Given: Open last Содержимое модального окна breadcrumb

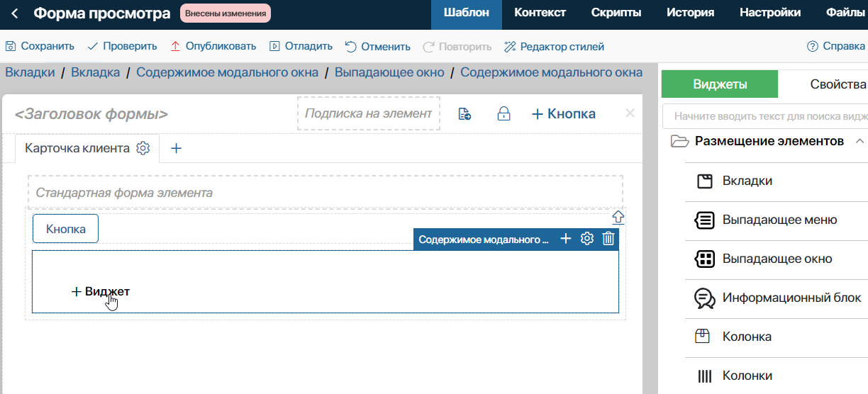Looking at the screenshot, I should [552, 72].
